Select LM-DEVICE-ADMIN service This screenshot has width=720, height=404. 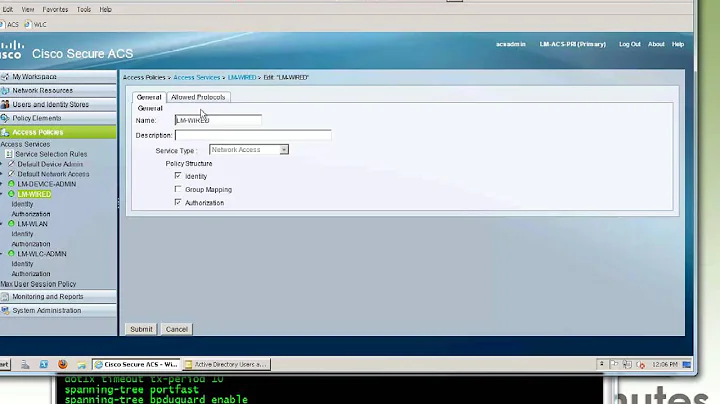tap(47, 184)
